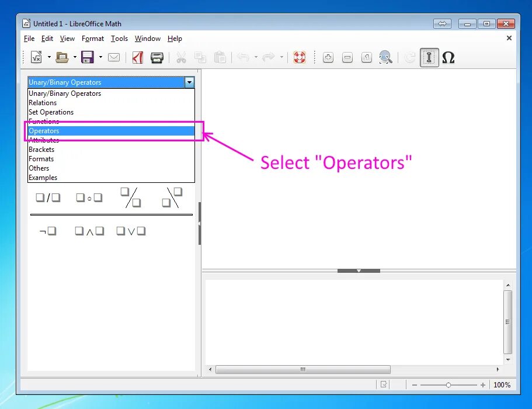Click the Cut scissors icon
Image resolution: width=532 pixels, height=409 pixels.
(x=181, y=57)
